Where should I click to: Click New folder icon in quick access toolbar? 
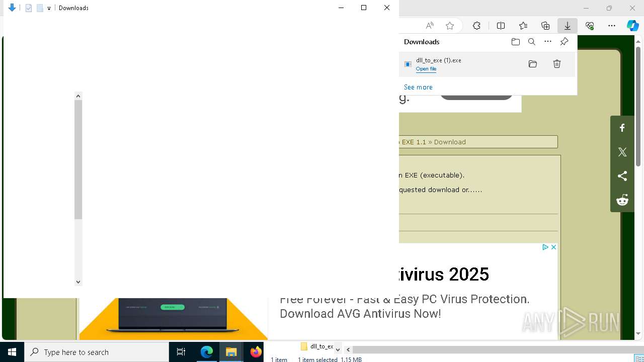40,8
